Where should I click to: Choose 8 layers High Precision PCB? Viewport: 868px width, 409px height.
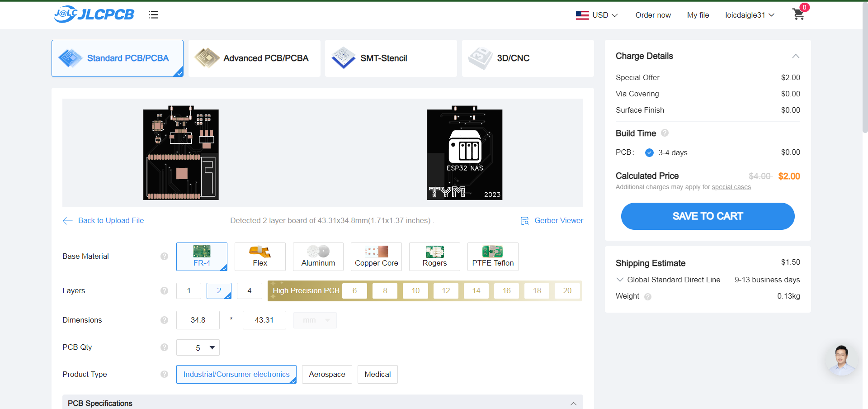tap(385, 290)
